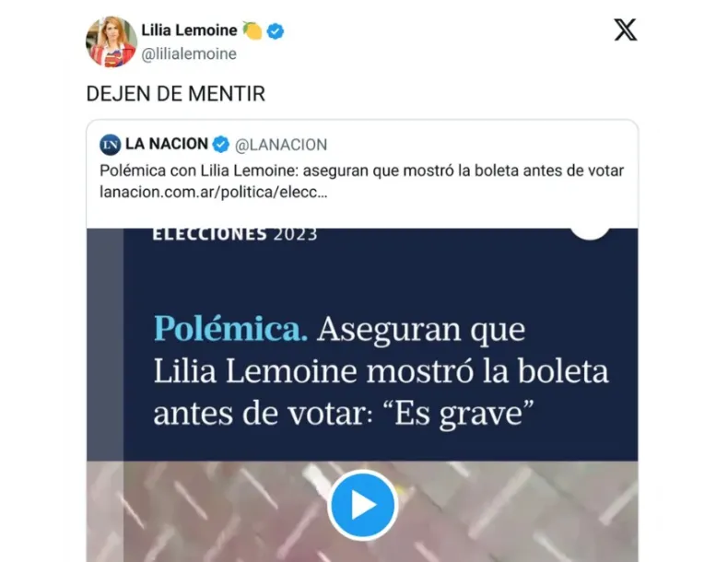This screenshot has height=562, width=728.
Task: Play the embedded video
Action: [362, 505]
